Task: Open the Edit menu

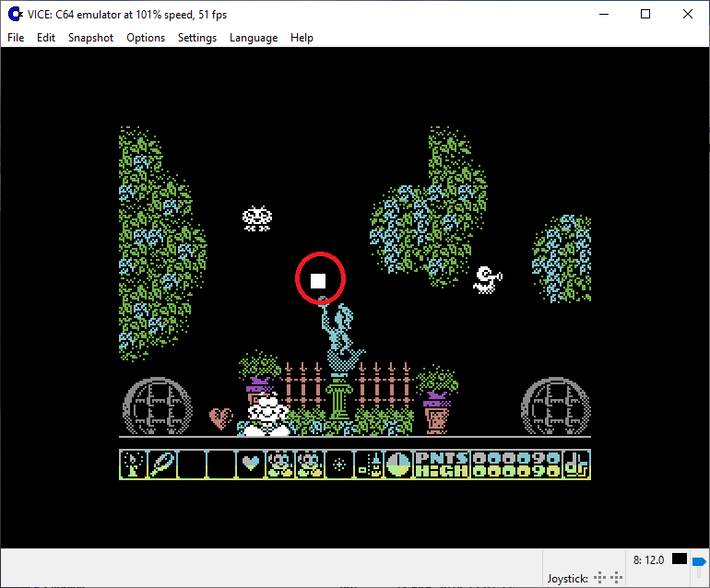Action: [46, 38]
